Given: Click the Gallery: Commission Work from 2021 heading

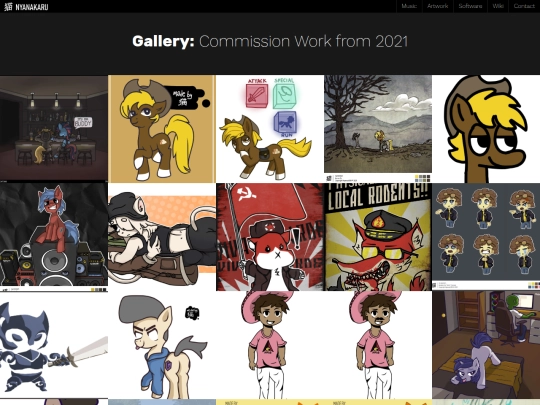Looking at the screenshot, I should click(270, 41).
